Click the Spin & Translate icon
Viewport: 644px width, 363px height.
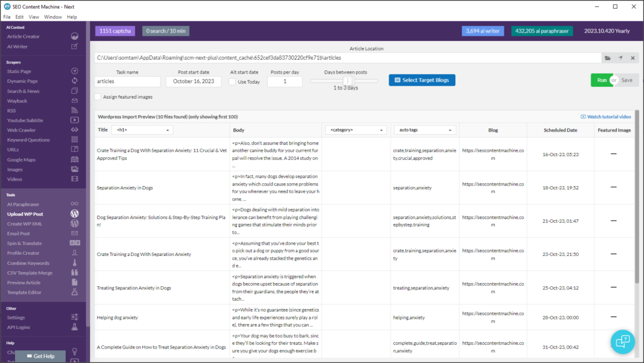[74, 243]
